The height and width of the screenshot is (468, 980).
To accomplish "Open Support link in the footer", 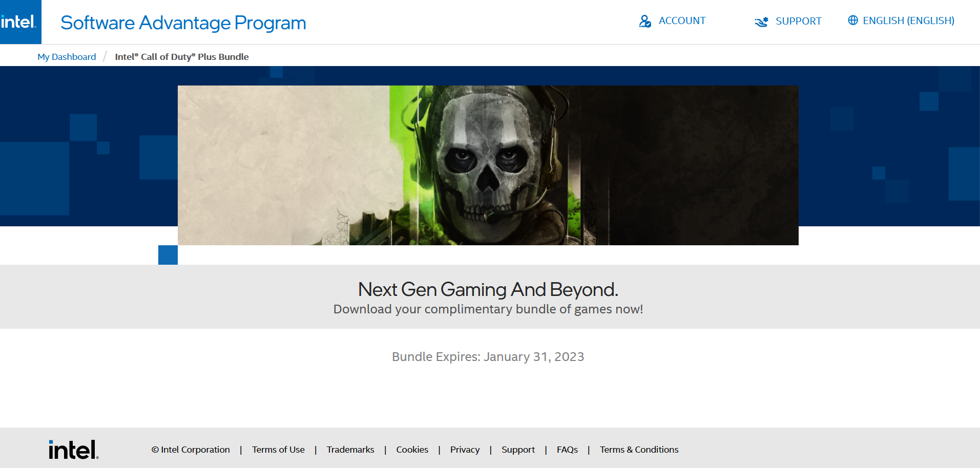I will pos(518,450).
